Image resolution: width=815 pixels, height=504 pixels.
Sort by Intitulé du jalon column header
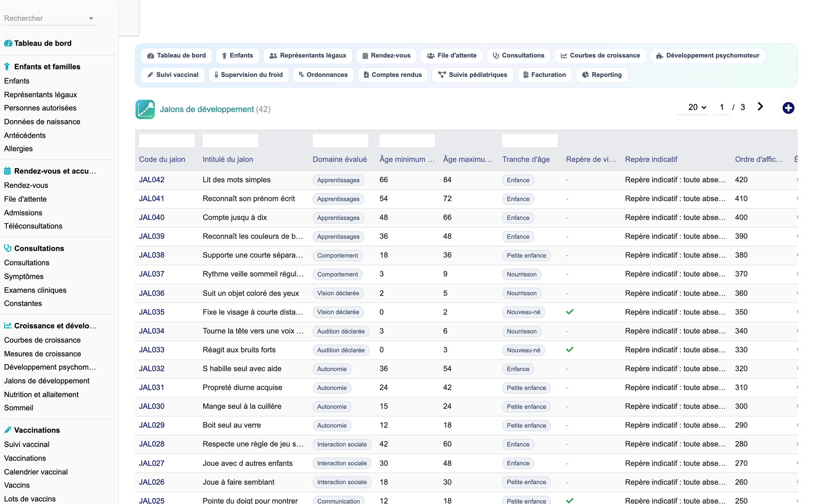tap(228, 159)
